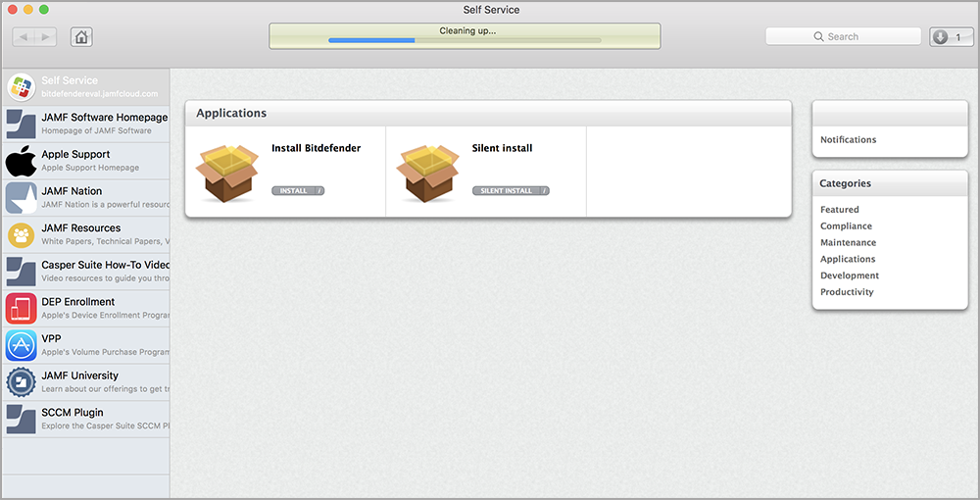Image resolution: width=980 pixels, height=500 pixels.
Task: Click SCCM Plugin title in sidebar
Action: (x=72, y=413)
